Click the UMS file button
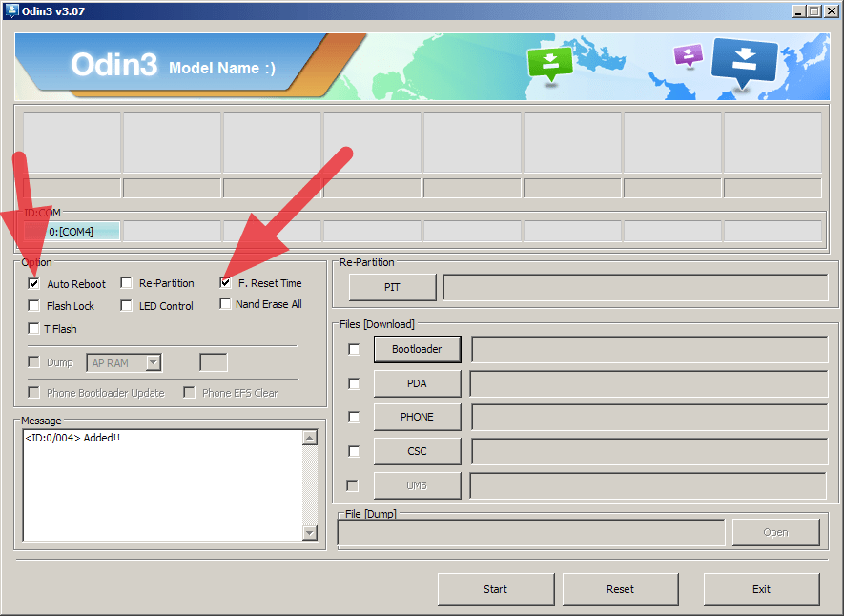This screenshot has height=616, width=844. 417,485
